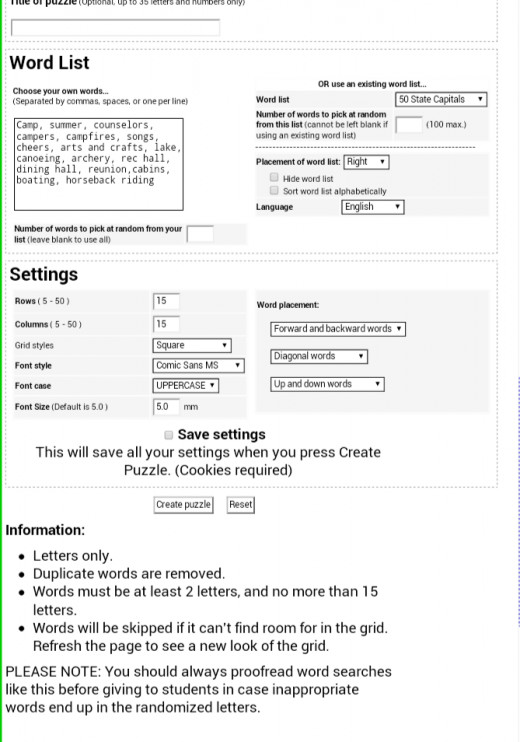The image size is (520, 742).
Task: Enable the Hide word list checkbox
Action: point(273,177)
